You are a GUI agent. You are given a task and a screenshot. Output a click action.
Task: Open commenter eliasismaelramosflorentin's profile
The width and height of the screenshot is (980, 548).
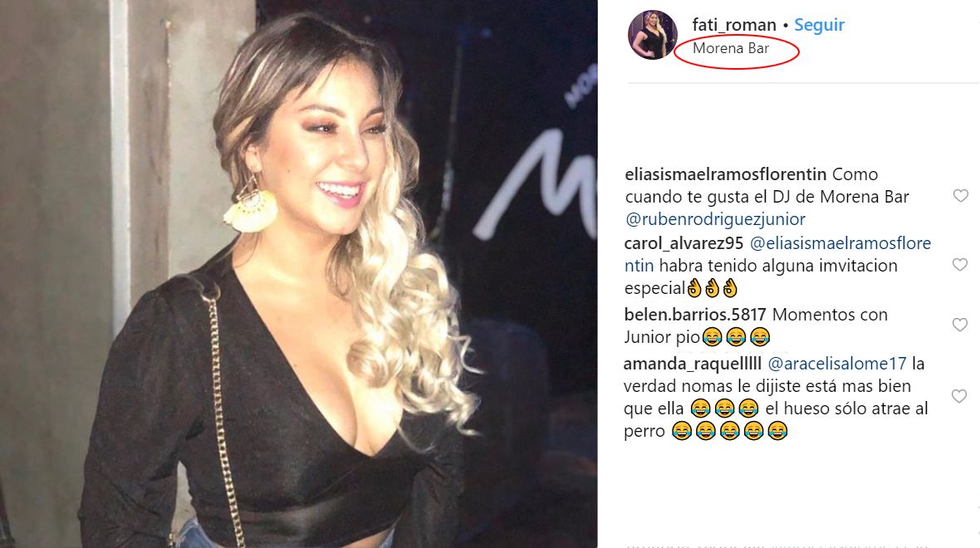[726, 174]
